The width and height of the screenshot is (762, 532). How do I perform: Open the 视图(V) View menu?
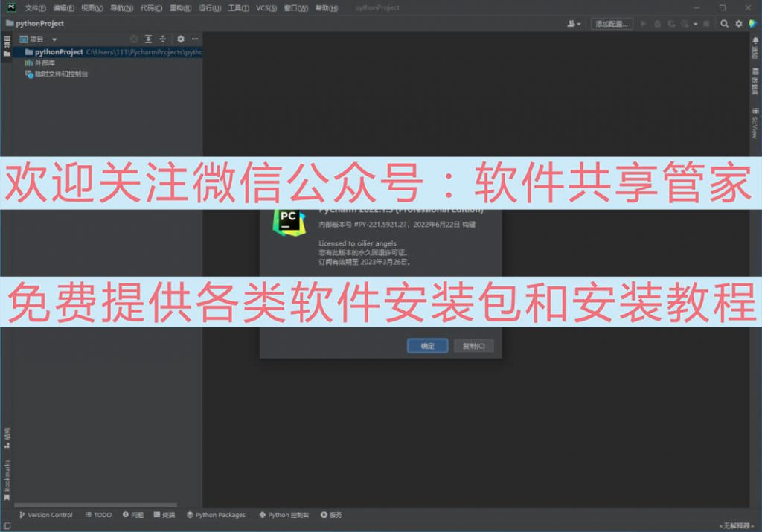click(92, 8)
